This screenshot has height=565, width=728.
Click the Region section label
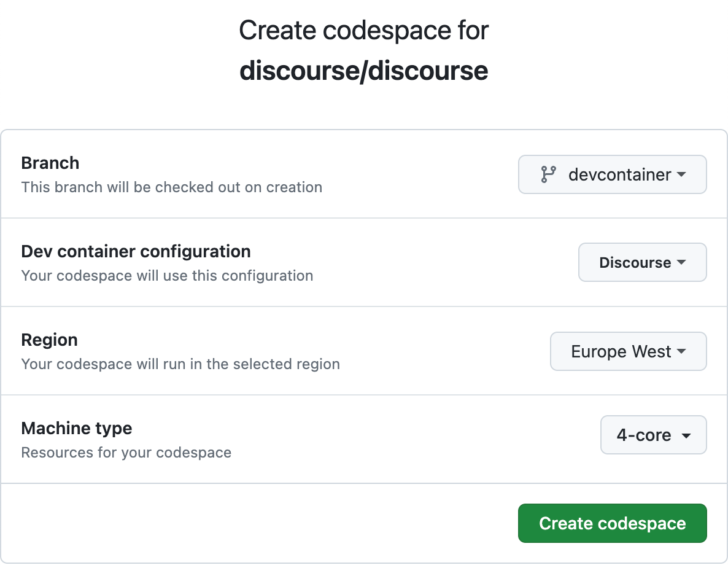click(49, 340)
